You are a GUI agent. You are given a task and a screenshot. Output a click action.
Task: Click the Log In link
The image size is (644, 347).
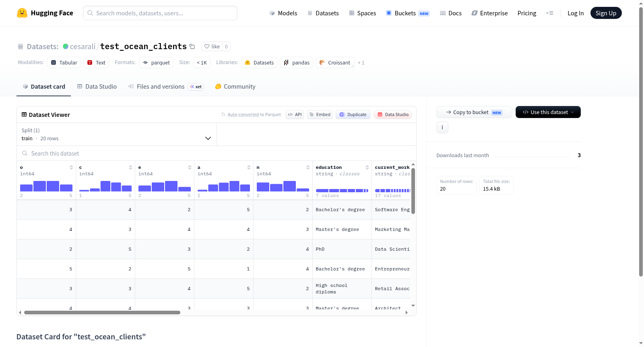pos(576,13)
